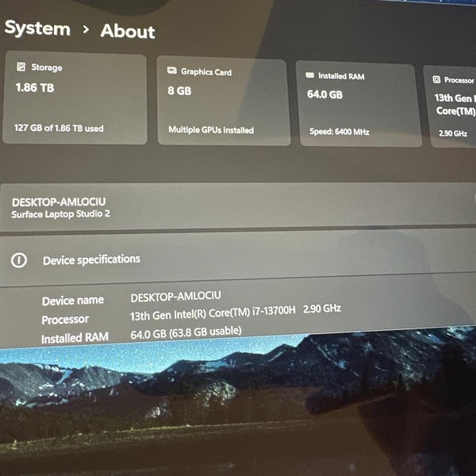Go back to System in the breadcrumb
The height and width of the screenshot is (476, 476).
pyautogui.click(x=37, y=29)
